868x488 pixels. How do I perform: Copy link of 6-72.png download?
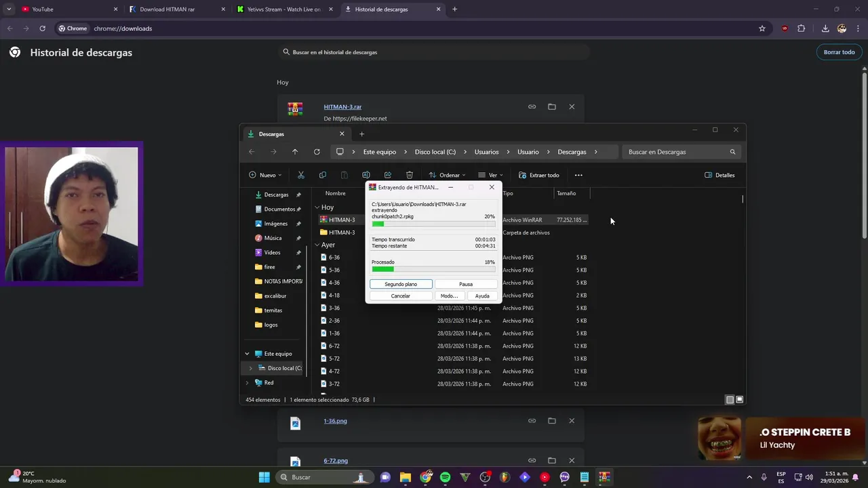[532, 460]
